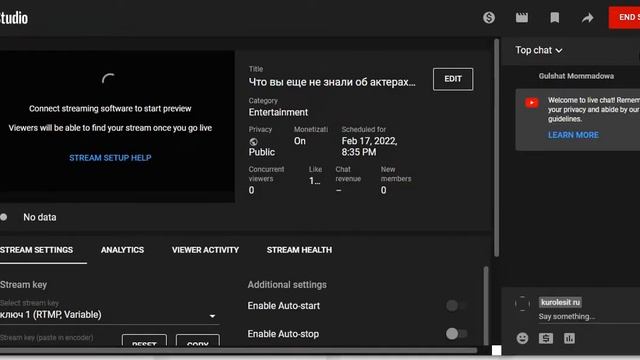Click the No data status text
640x360 pixels.
(x=40, y=217)
